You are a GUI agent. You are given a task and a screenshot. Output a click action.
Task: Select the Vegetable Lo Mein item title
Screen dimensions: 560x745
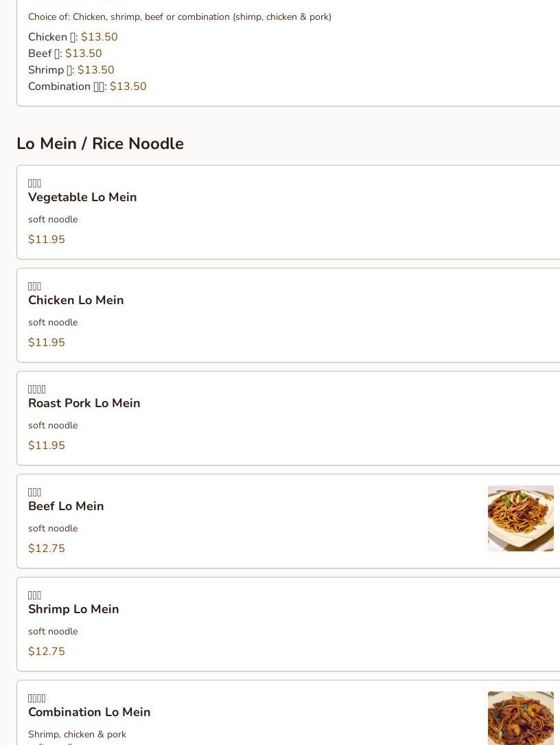tap(82, 197)
